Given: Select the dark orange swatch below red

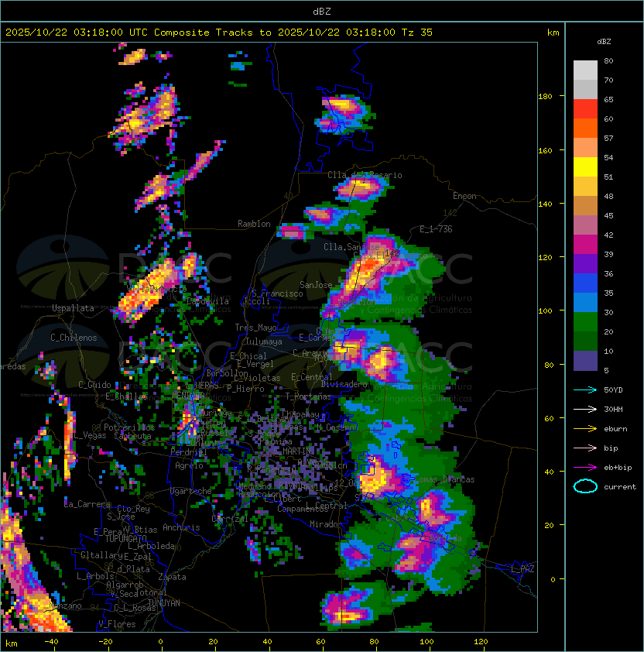Looking at the screenshot, I should click(585, 128).
